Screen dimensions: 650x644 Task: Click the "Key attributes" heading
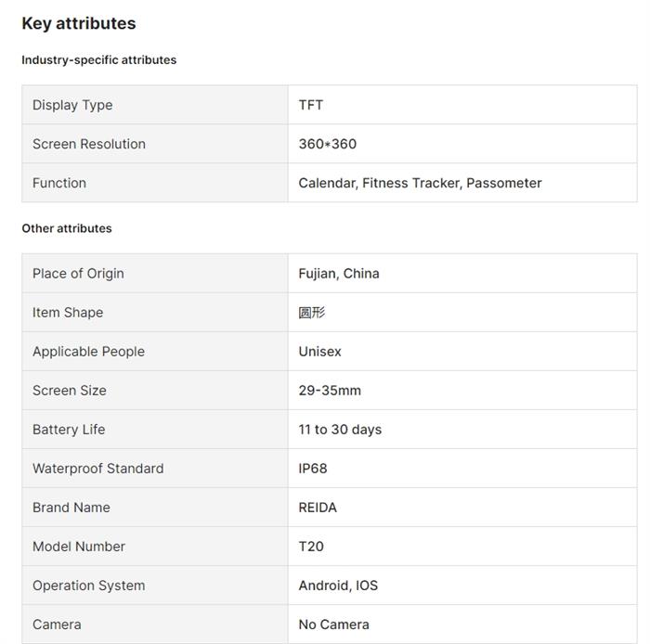coord(79,23)
